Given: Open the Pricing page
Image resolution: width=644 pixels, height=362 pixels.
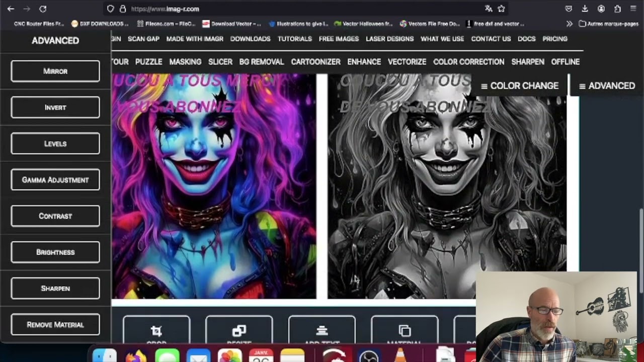Looking at the screenshot, I should click(x=555, y=39).
